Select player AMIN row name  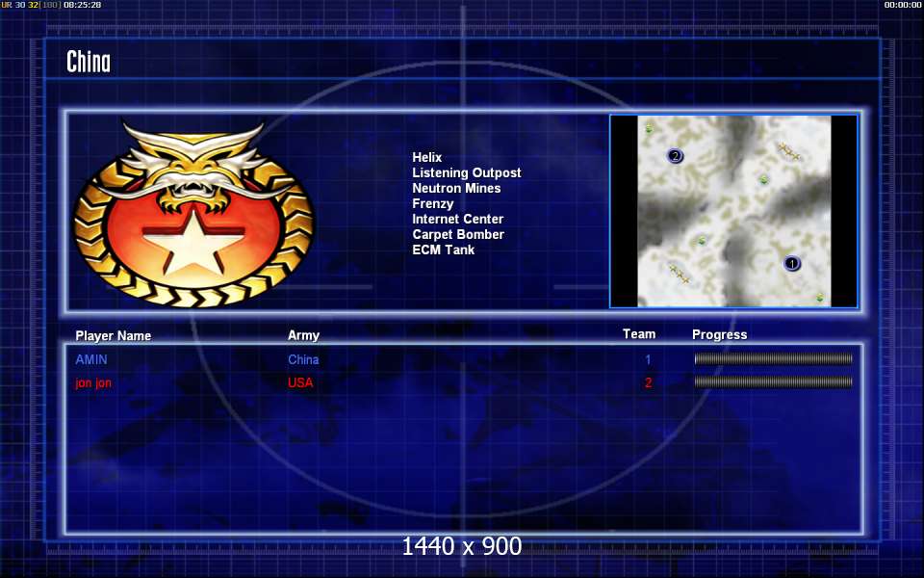click(91, 359)
